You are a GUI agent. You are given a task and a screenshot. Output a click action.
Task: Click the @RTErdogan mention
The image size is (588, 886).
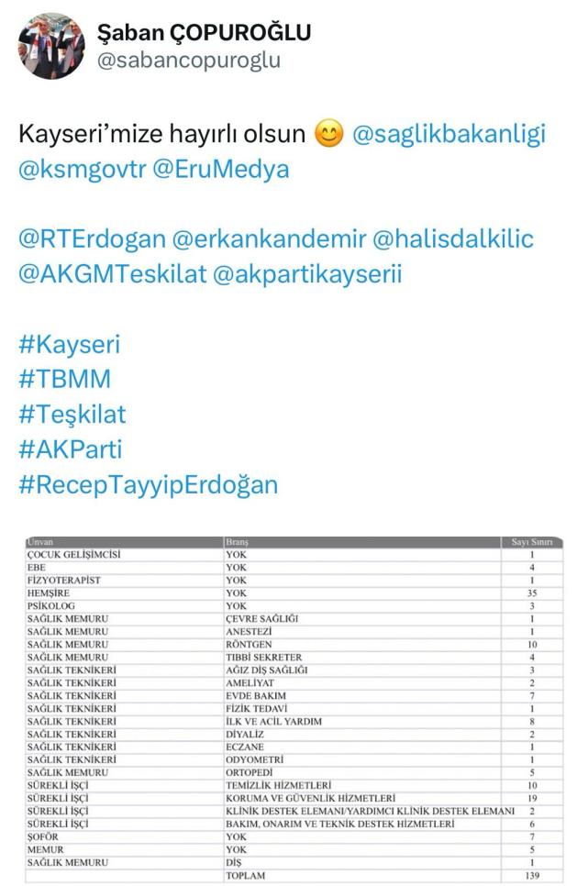click(x=92, y=239)
